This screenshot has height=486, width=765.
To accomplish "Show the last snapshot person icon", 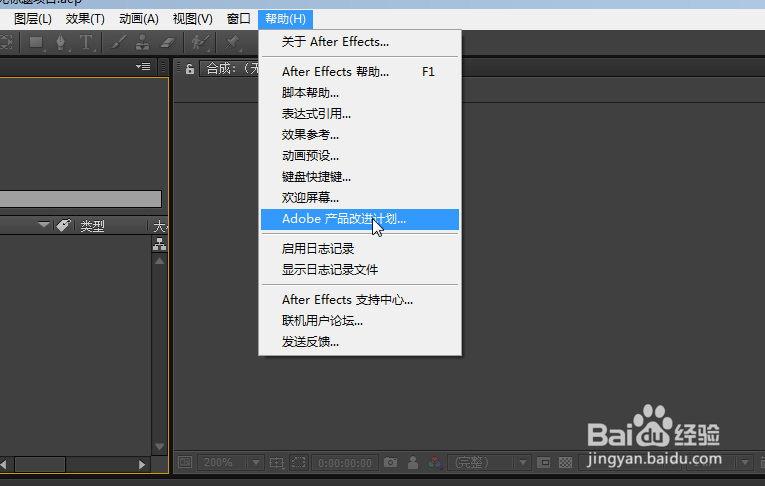I will click(x=413, y=462).
